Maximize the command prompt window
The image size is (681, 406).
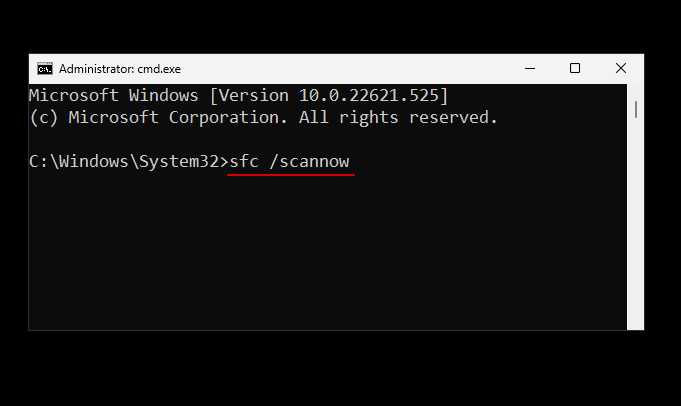tap(575, 69)
